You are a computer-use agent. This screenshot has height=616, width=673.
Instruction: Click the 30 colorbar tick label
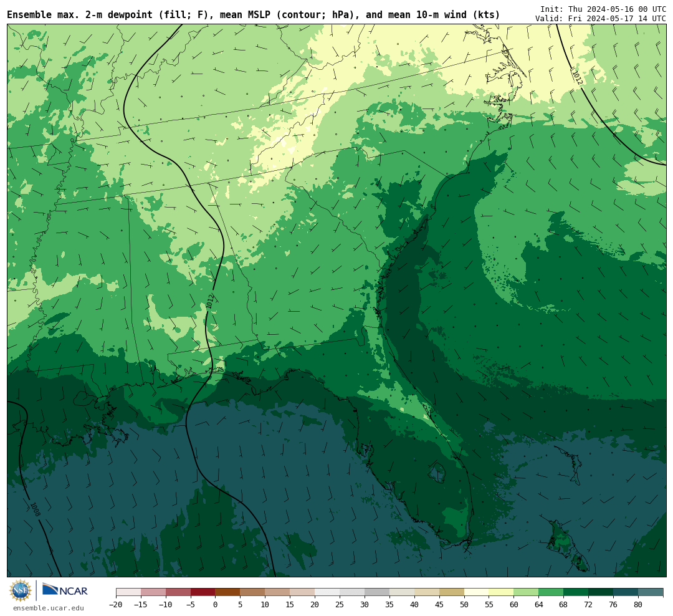tap(365, 605)
